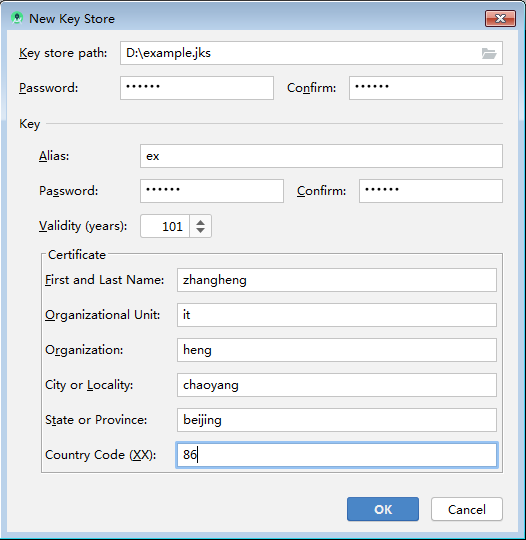
Task: Click the "Certificate" group title
Action: [77, 255]
